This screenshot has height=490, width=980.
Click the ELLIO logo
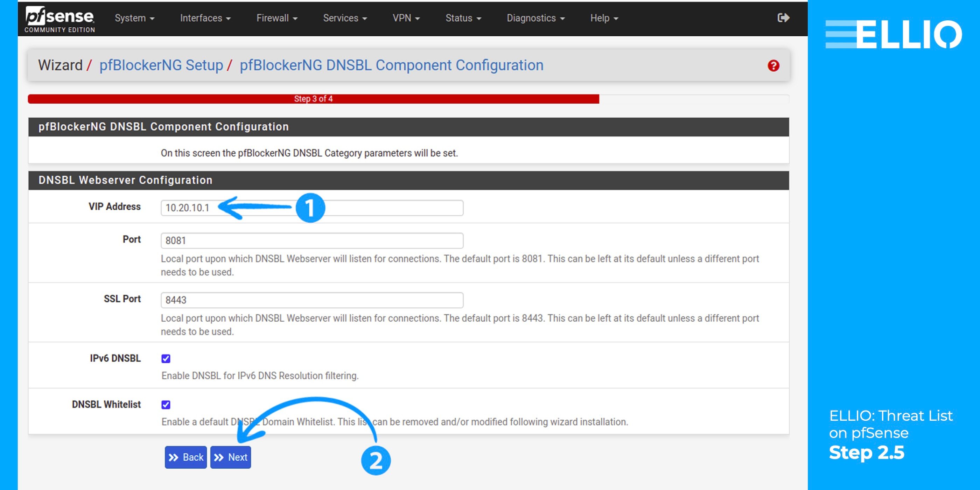click(x=894, y=34)
